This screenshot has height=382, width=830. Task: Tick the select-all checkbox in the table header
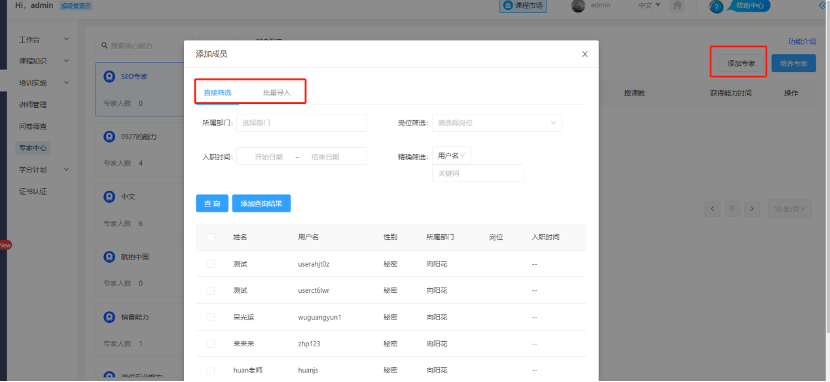coord(211,237)
